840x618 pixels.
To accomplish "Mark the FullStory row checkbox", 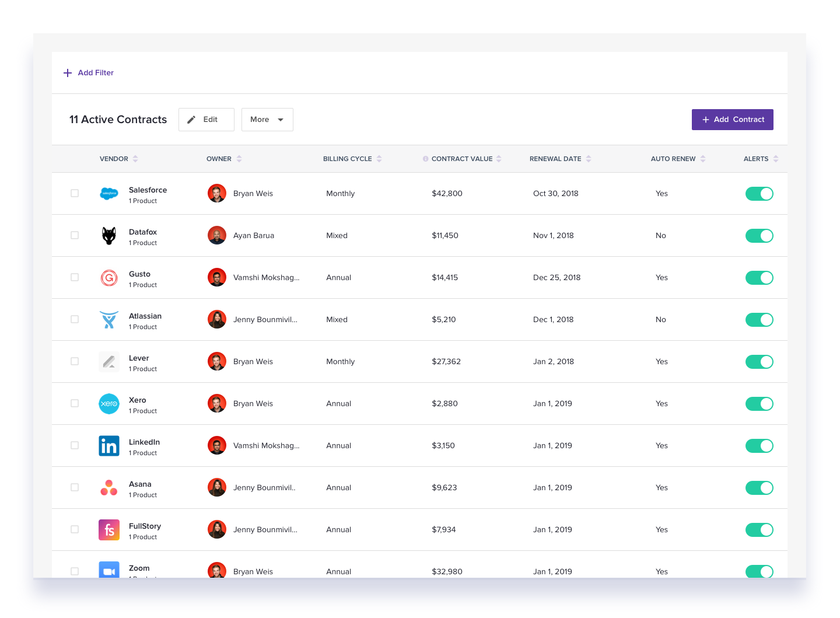I will pos(75,529).
